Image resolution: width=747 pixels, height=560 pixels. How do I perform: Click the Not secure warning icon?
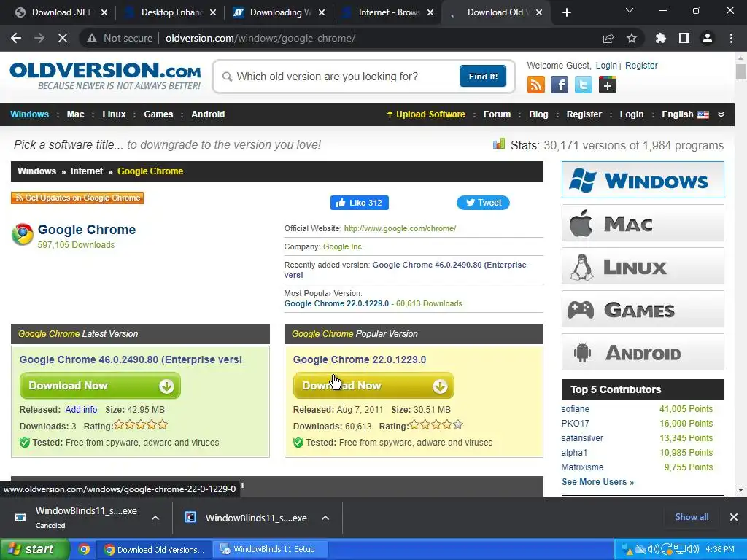click(91, 38)
